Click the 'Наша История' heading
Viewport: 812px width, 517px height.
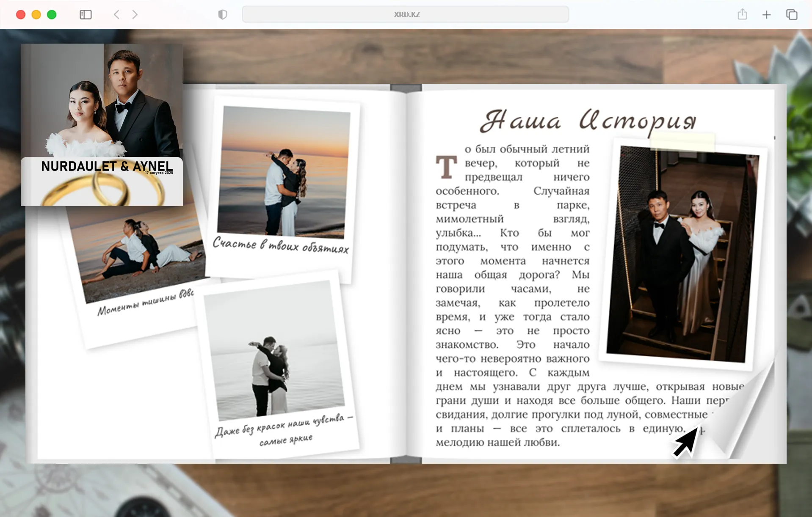click(x=588, y=121)
